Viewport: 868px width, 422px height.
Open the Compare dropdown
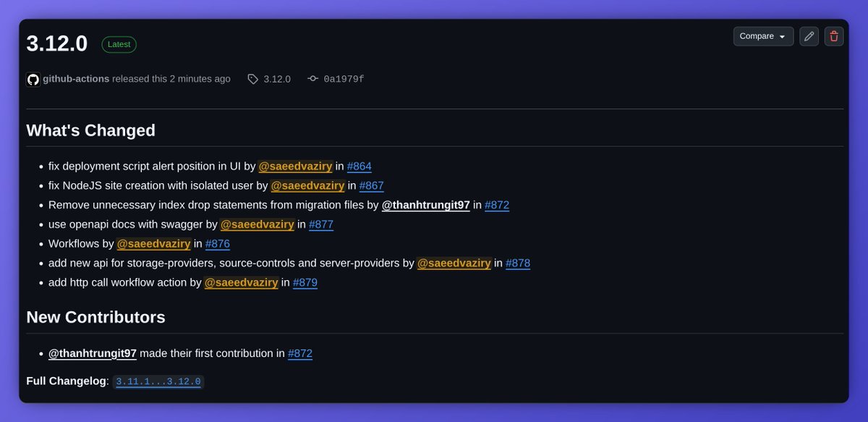tap(763, 36)
